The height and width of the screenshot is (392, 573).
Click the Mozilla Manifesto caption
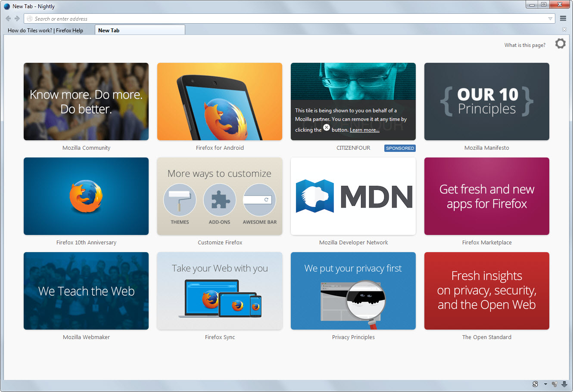point(487,148)
